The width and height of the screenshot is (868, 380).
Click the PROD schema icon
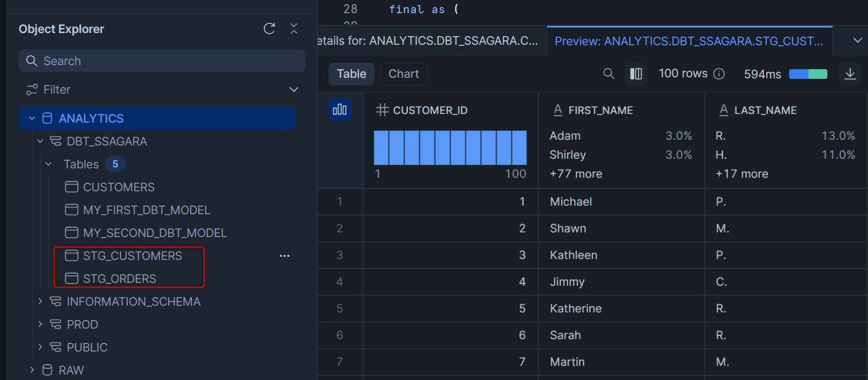pos(55,325)
